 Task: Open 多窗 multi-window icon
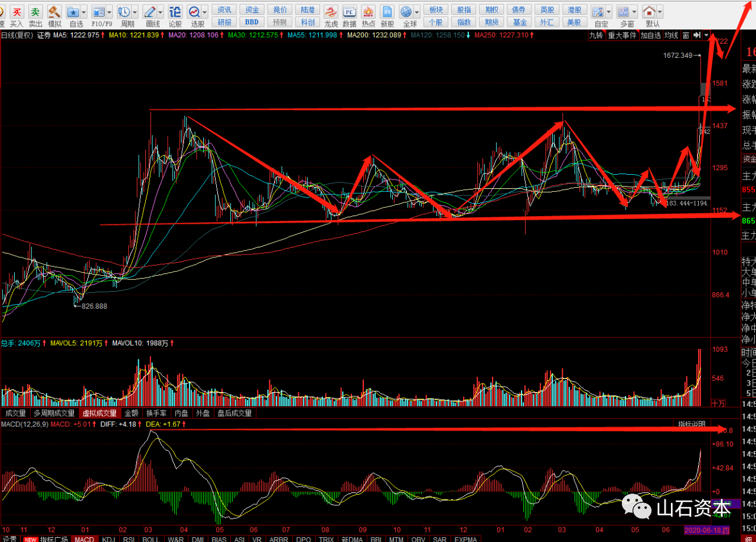[623, 11]
